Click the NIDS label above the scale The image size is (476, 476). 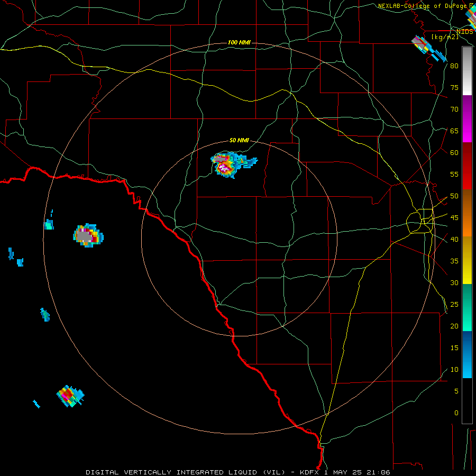point(465,31)
